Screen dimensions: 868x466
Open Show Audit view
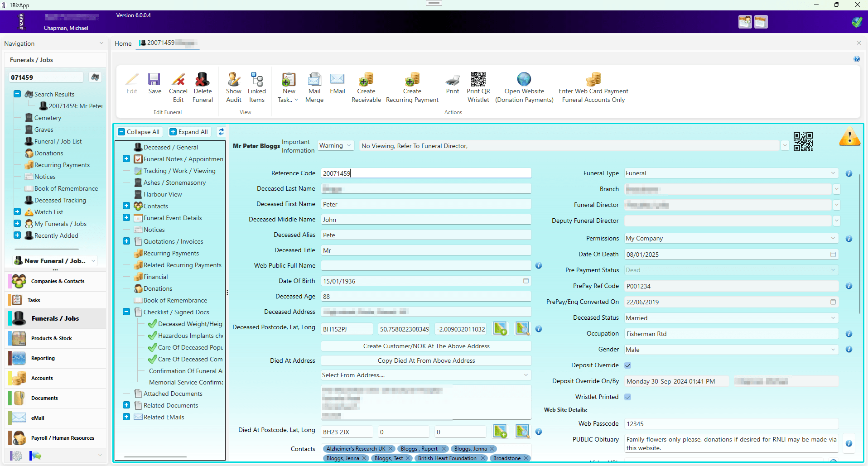pos(234,88)
